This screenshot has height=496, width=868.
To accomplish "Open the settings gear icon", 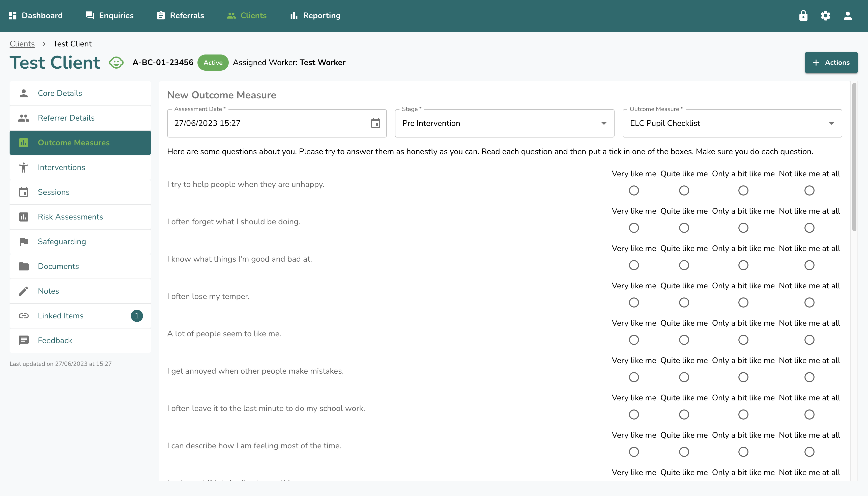I will (825, 16).
